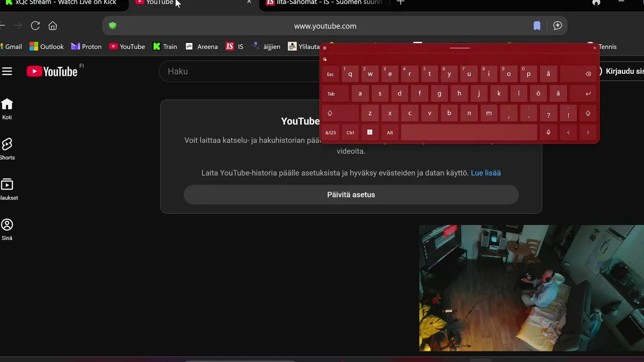Click the browser home icon
The height and width of the screenshot is (362, 644).
(53, 26)
